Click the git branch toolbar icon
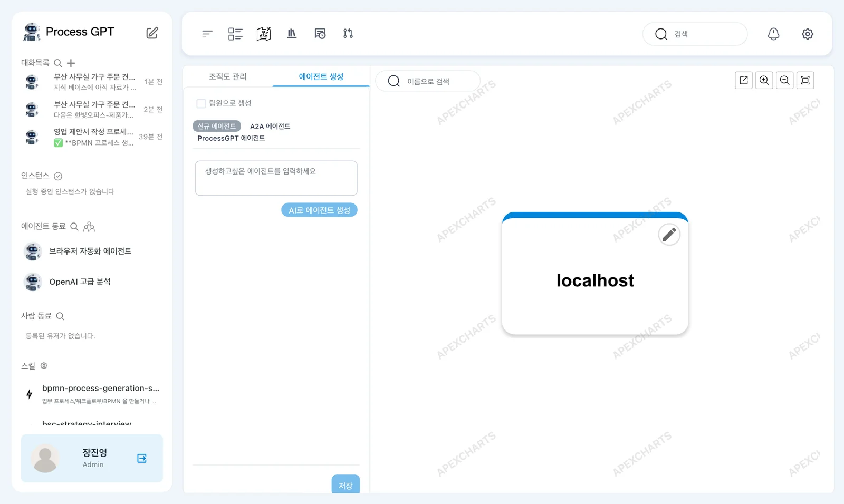The width and height of the screenshot is (844, 504). pyautogui.click(x=348, y=34)
